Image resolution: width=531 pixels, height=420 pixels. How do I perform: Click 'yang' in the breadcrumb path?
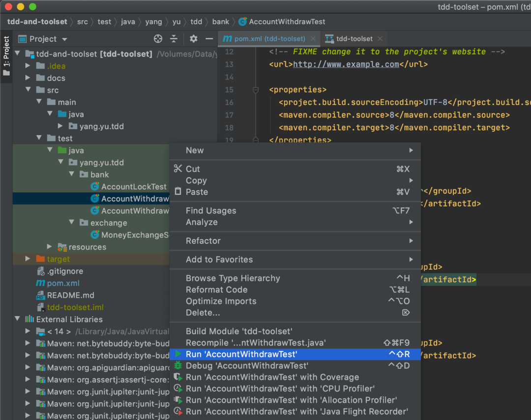tap(154, 22)
